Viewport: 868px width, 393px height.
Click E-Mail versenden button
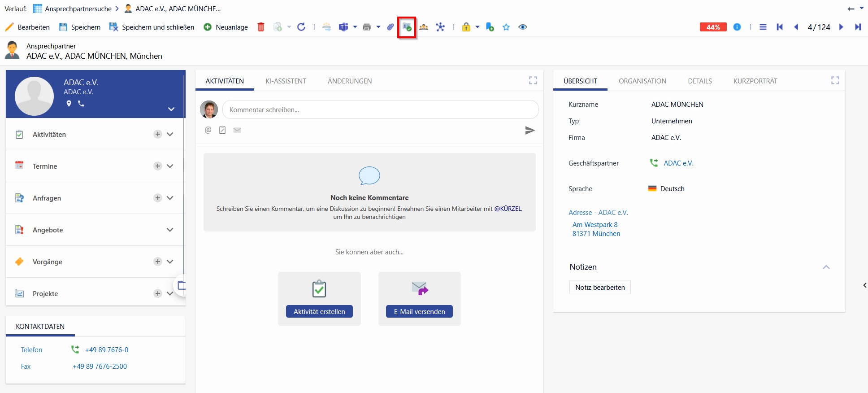(x=419, y=311)
